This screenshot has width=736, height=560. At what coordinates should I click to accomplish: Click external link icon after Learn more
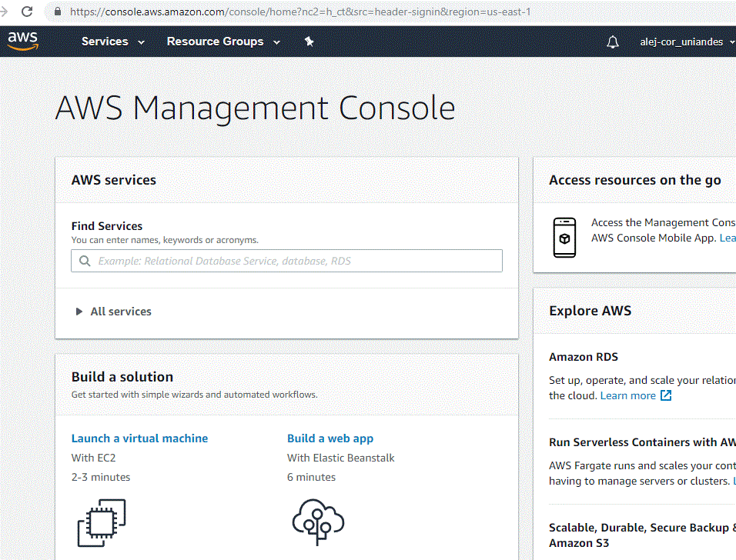pyautogui.click(x=666, y=395)
